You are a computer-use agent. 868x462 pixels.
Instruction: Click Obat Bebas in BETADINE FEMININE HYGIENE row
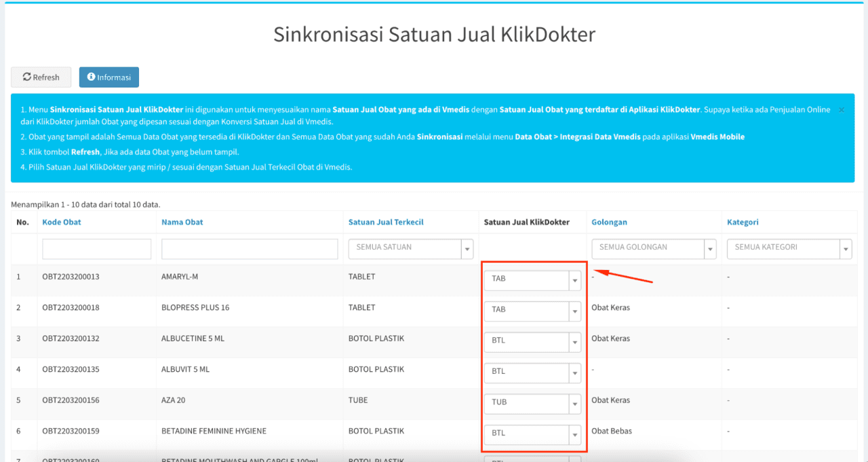pyautogui.click(x=611, y=431)
